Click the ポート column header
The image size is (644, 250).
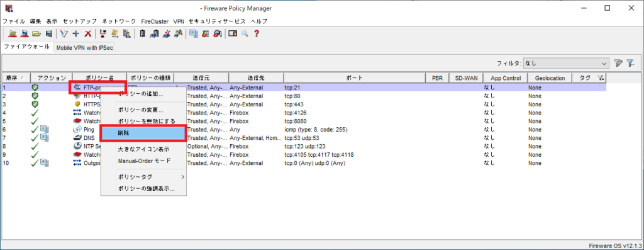[x=355, y=78]
